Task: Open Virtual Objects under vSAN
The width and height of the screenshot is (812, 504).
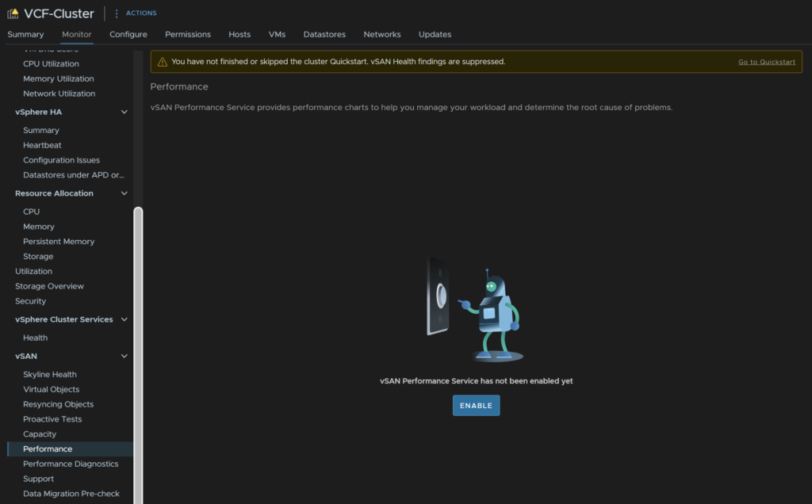Action: click(52, 389)
